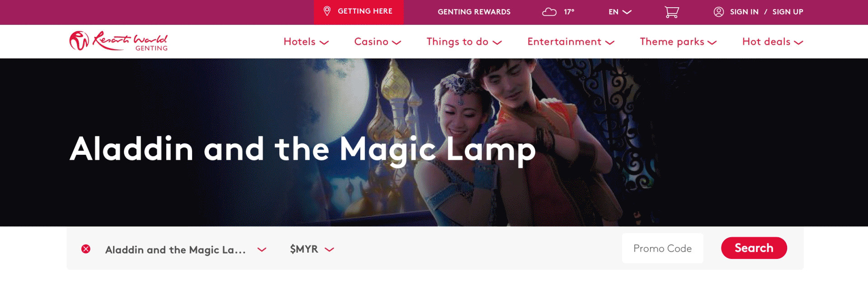Open the Entertainment menu
This screenshot has height=282, width=868.
[x=571, y=42]
